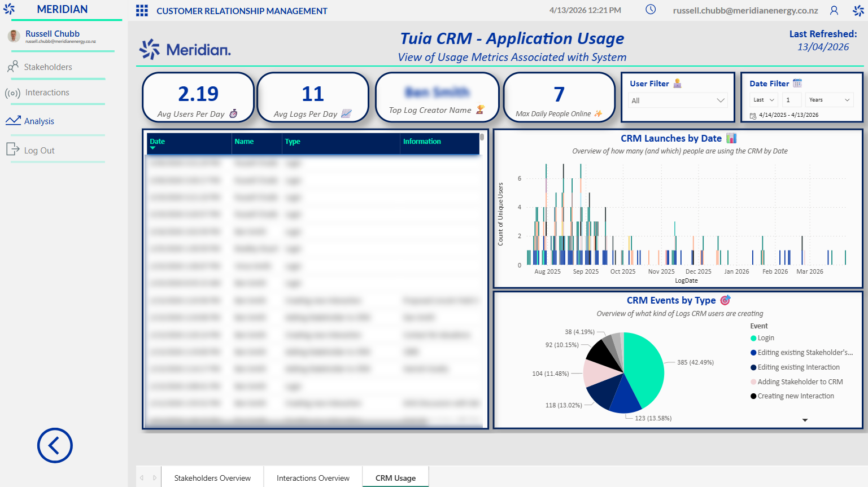The height and width of the screenshot is (487, 868).
Task: Click the email address in the top bar
Action: (x=745, y=11)
